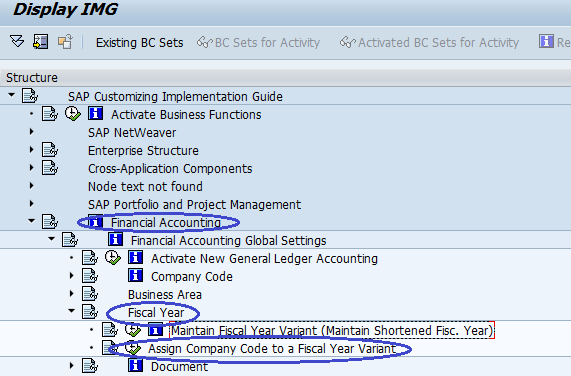This screenshot has width=571, height=376.
Task: Collapse SAP Customizing Implementation Guide node
Action: pos(12,95)
